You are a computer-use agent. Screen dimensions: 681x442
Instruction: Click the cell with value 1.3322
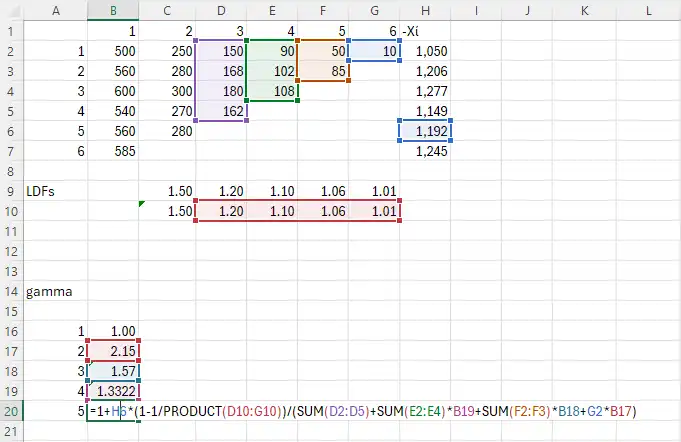[113, 391]
